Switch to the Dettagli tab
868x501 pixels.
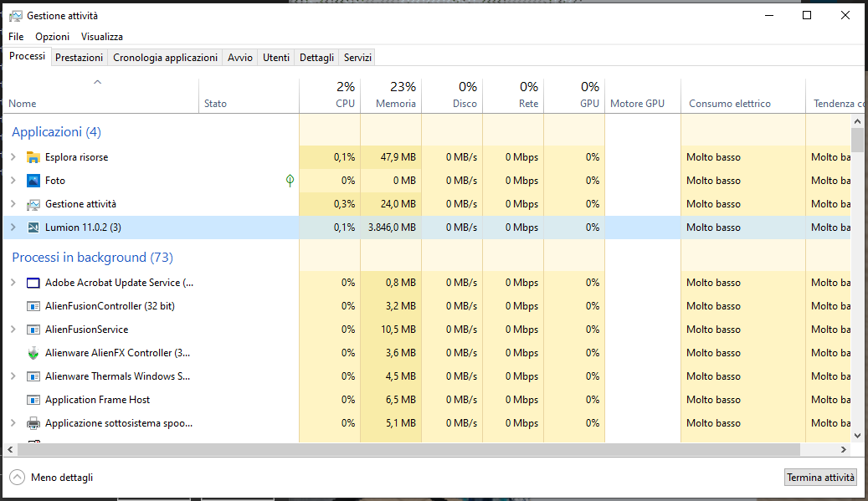click(x=316, y=58)
